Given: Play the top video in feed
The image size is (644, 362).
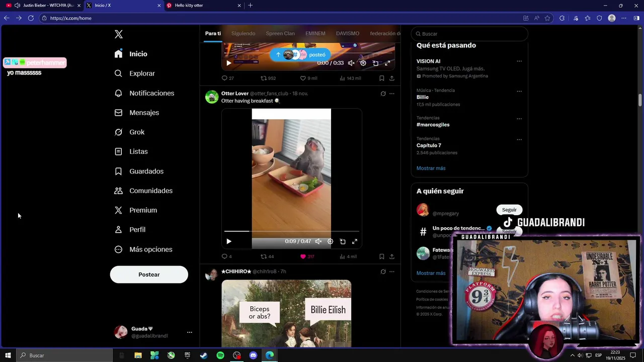Looking at the screenshot, I should pos(229,63).
